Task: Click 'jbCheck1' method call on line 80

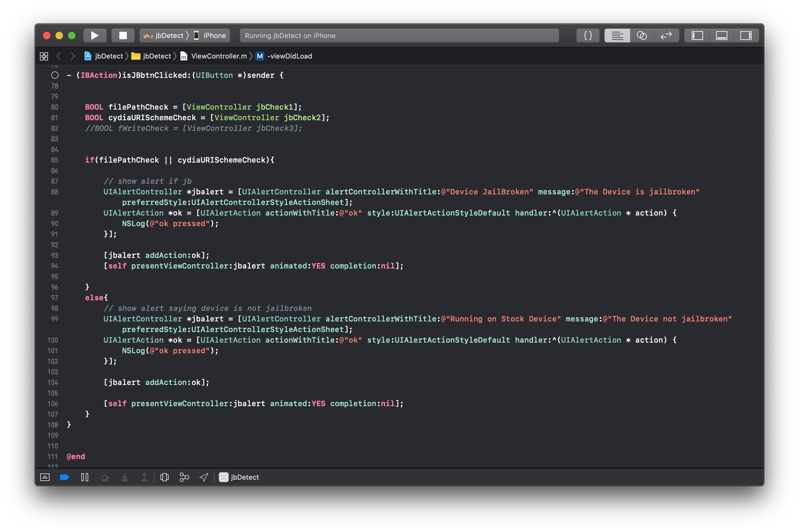Action: pos(275,107)
